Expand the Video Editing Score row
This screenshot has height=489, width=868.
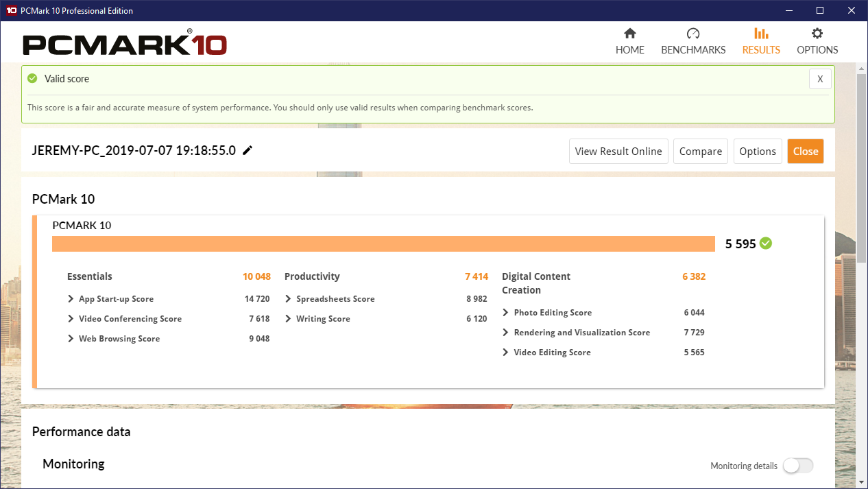[546, 353]
